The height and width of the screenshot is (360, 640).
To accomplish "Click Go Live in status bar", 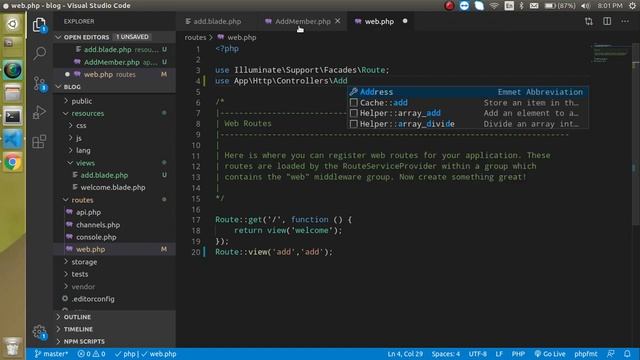I will pyautogui.click(x=550, y=354).
